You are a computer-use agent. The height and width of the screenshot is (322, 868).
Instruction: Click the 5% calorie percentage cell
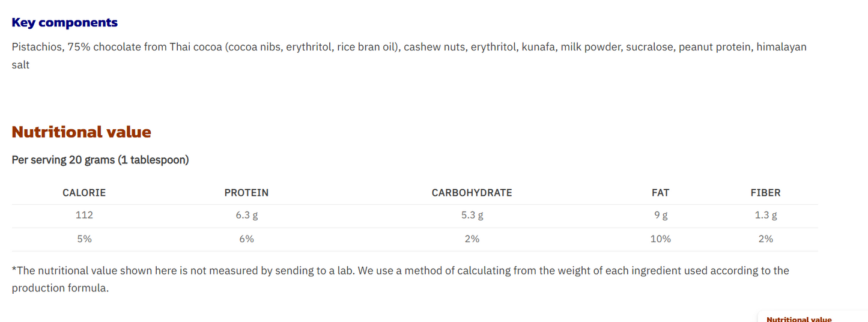[x=84, y=239]
